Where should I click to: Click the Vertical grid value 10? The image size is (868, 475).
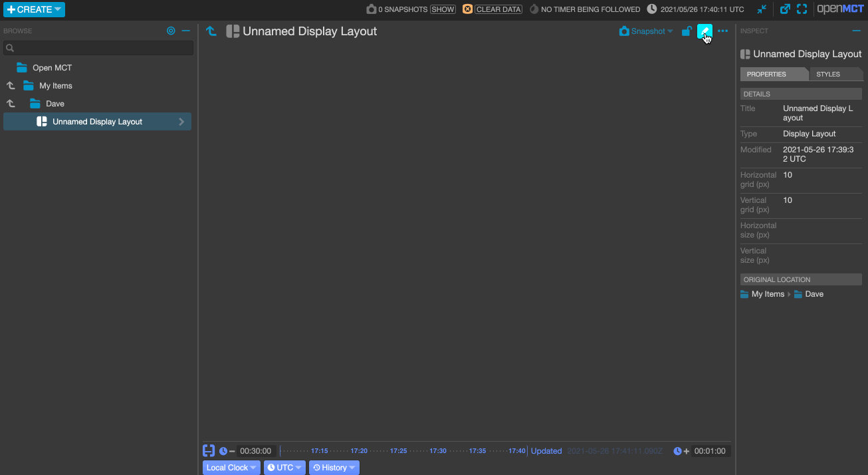coord(788,200)
